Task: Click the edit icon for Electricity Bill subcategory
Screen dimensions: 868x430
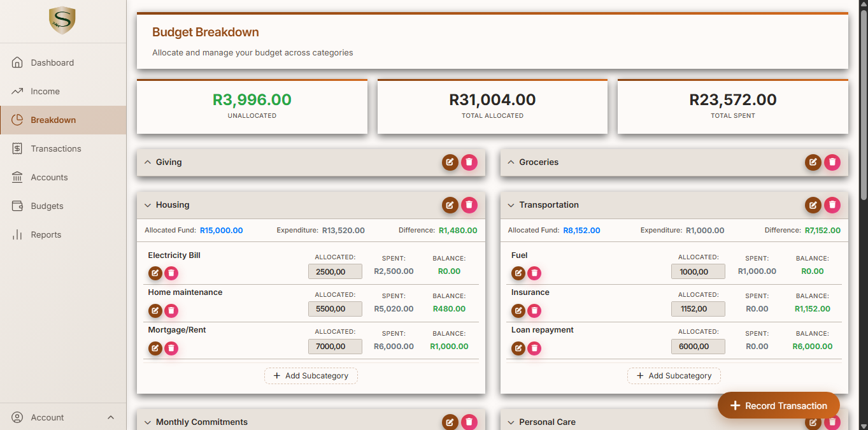Action: coord(155,273)
